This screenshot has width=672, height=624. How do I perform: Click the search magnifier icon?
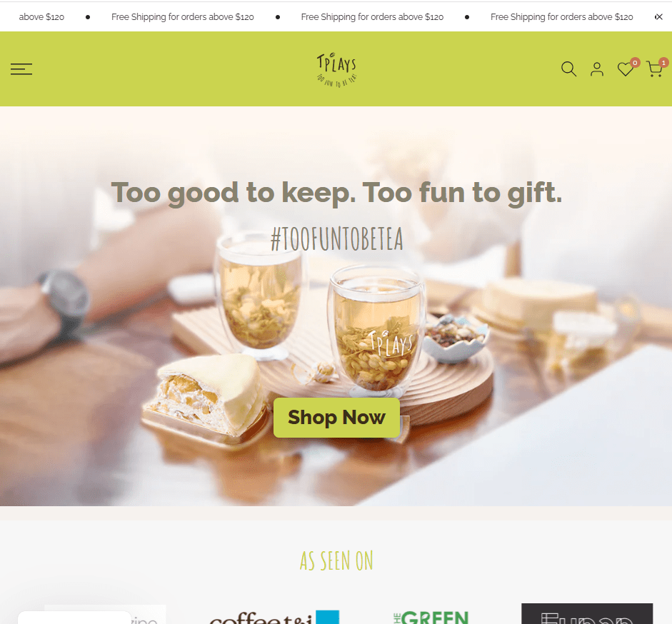point(568,69)
